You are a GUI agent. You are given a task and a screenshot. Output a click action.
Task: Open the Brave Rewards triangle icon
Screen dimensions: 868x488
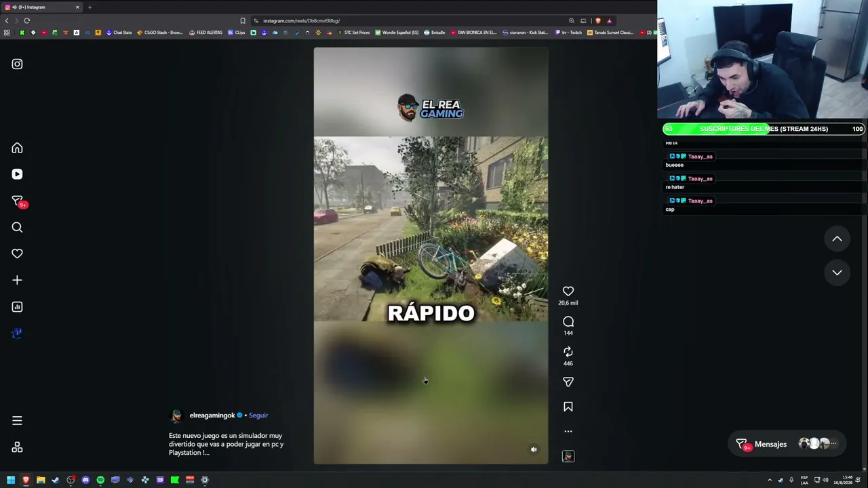click(x=609, y=20)
